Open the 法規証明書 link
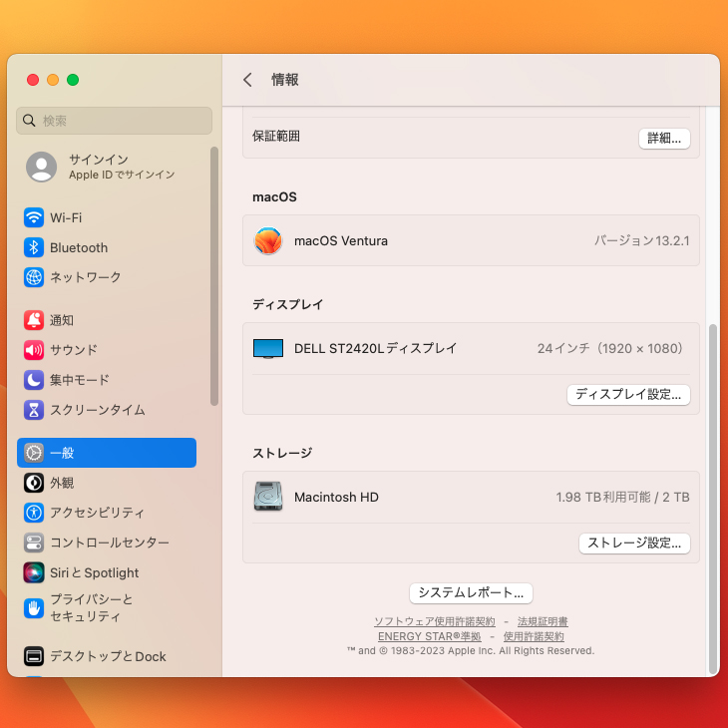728x728 pixels. (x=543, y=621)
